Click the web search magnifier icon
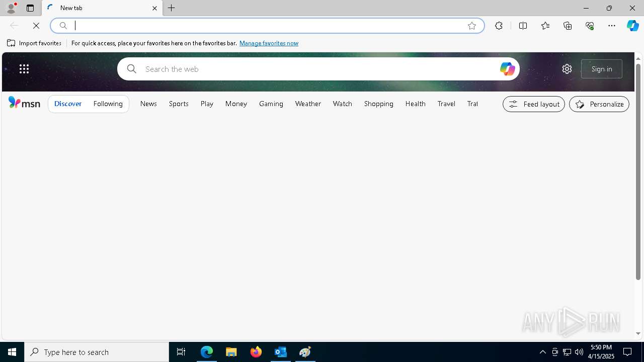The image size is (644, 362). point(132,69)
